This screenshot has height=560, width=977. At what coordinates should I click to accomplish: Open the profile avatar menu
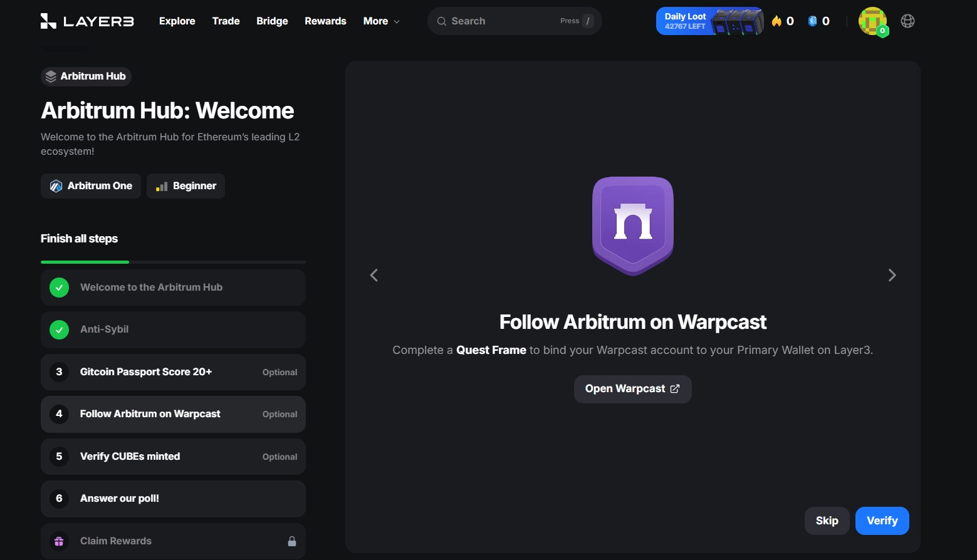pyautogui.click(x=873, y=21)
